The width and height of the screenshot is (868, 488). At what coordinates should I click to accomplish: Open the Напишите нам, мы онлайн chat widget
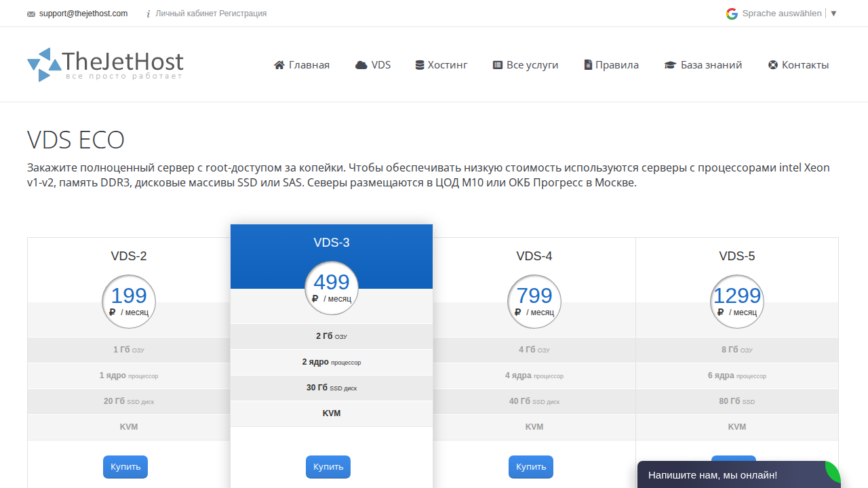739,475
